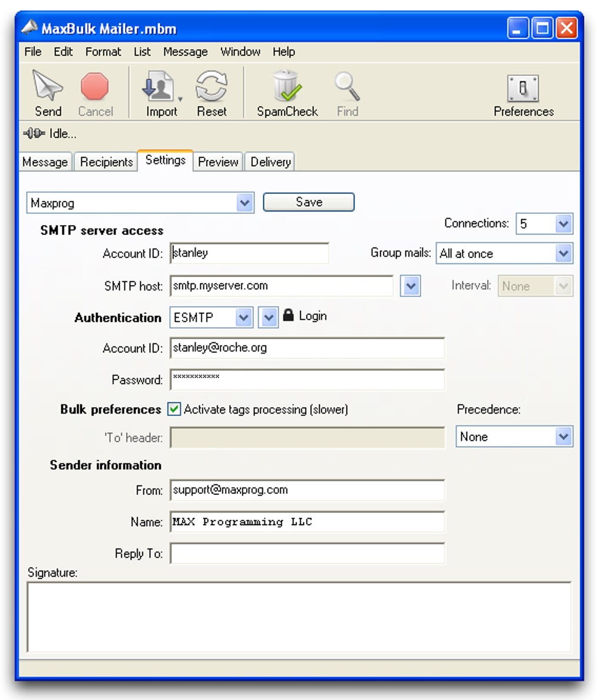Disable Activate tags processing checkbox
Viewport: 601px width, 700px height.
click(x=174, y=409)
